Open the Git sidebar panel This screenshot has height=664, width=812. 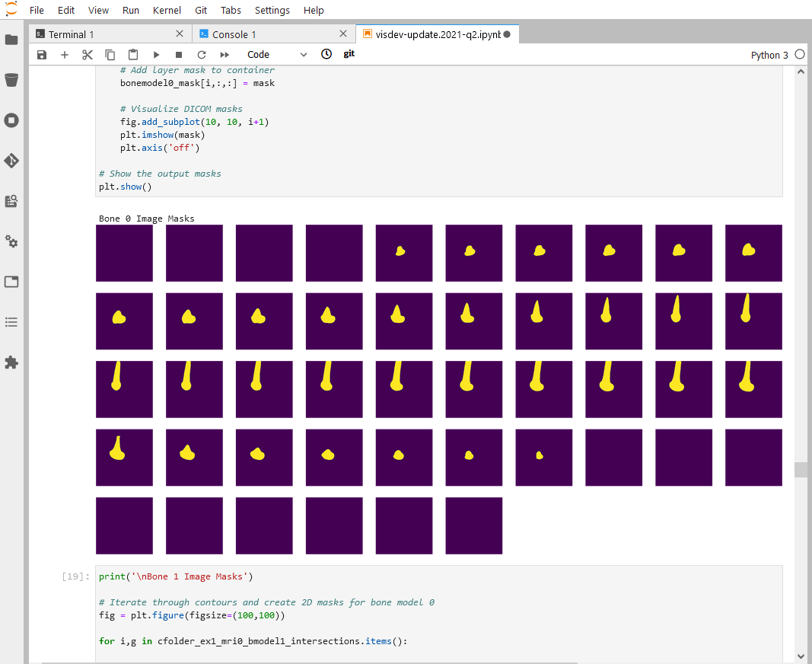coord(11,161)
